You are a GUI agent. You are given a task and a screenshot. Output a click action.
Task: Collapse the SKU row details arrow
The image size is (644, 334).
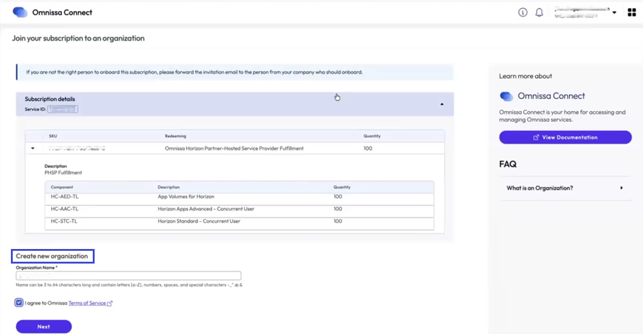(33, 149)
